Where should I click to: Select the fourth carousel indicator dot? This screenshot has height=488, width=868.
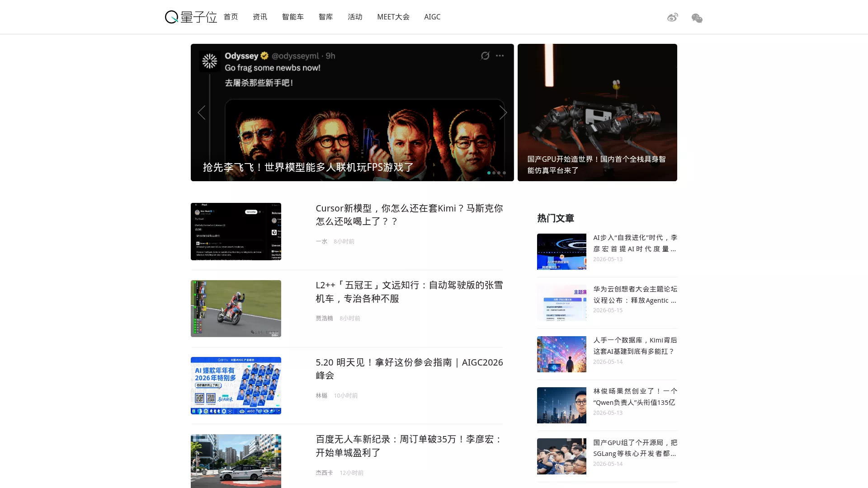(505, 173)
